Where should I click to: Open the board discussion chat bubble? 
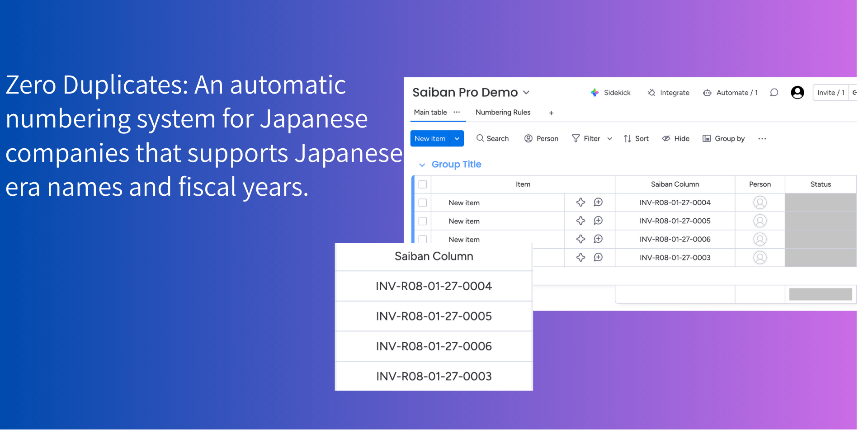(x=774, y=93)
